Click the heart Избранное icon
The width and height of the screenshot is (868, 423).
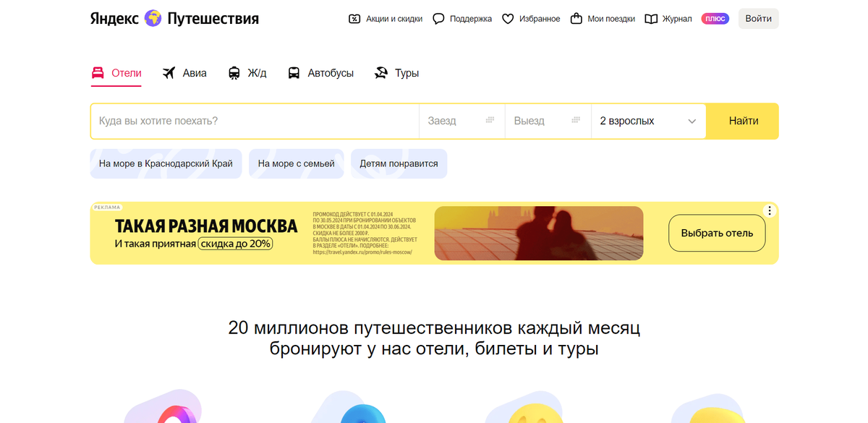(x=508, y=19)
